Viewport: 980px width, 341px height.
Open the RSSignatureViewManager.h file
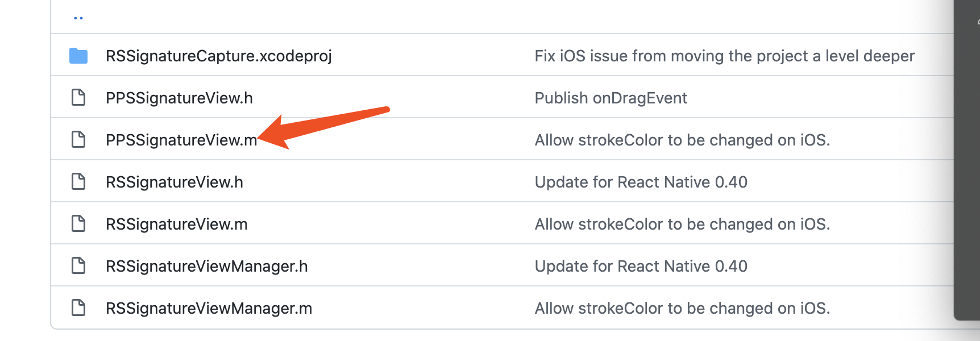[207, 265]
